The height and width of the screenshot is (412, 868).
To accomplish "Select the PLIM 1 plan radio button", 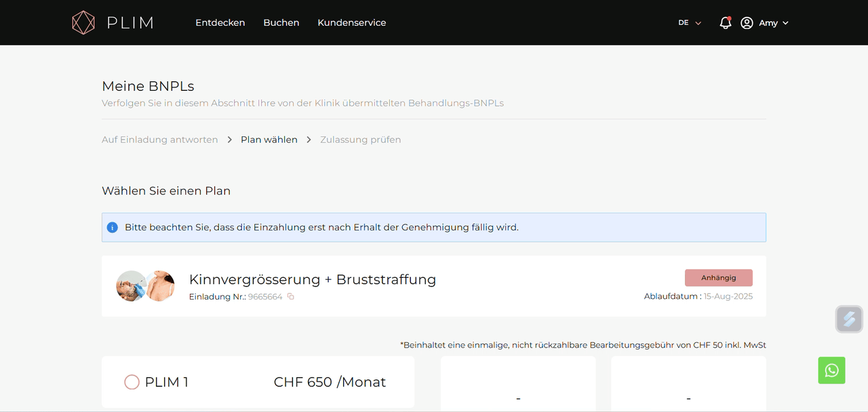I will pyautogui.click(x=132, y=382).
